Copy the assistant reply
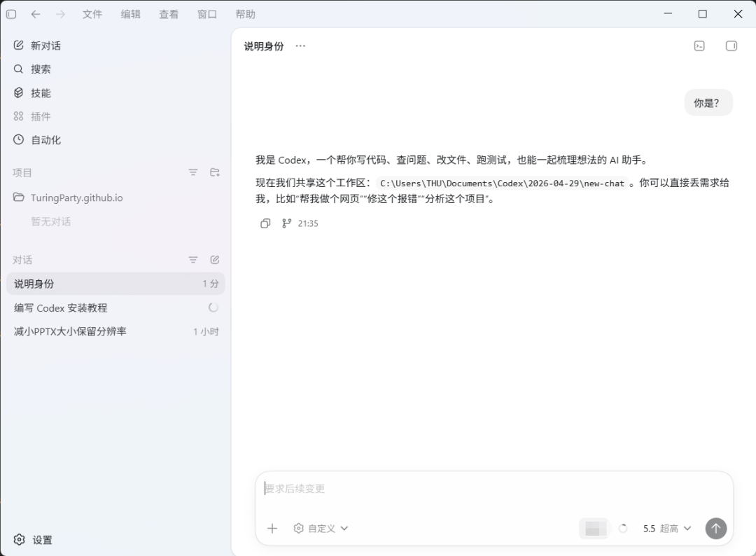The width and height of the screenshot is (756, 556). coord(265,223)
